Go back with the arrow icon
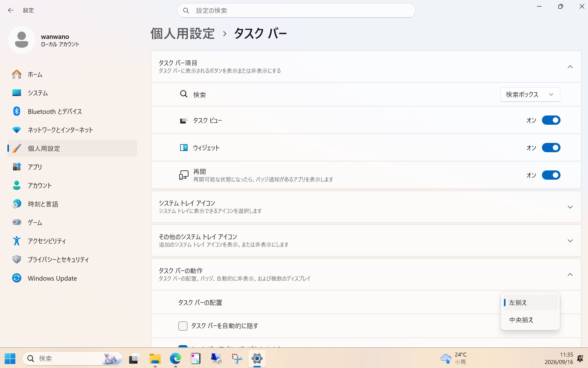588x368 pixels. tap(11, 10)
